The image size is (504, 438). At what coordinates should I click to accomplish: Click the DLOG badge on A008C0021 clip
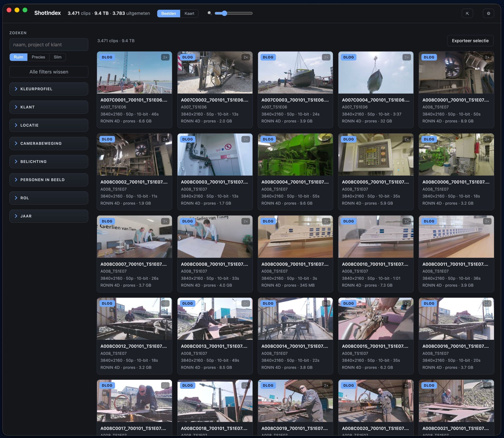429,385
